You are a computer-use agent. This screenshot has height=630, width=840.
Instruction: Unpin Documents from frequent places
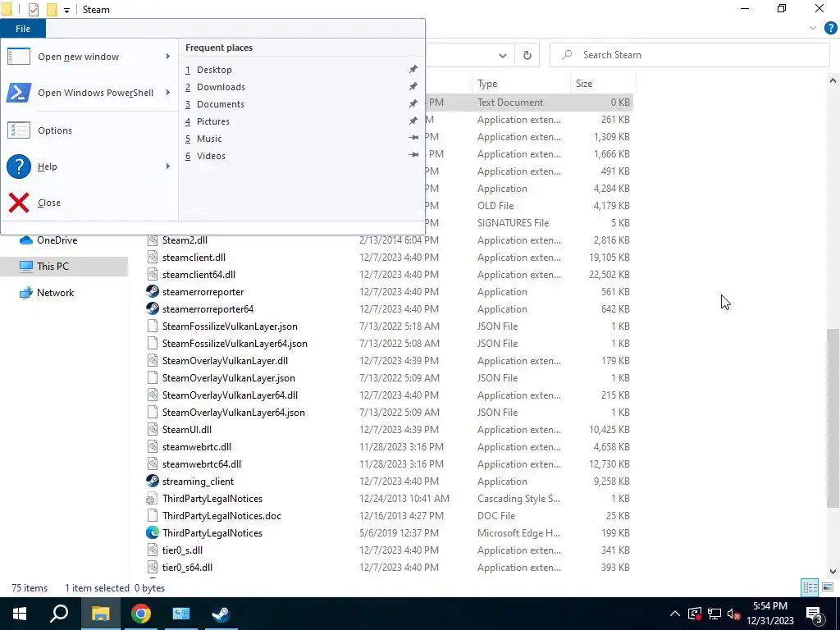click(413, 104)
